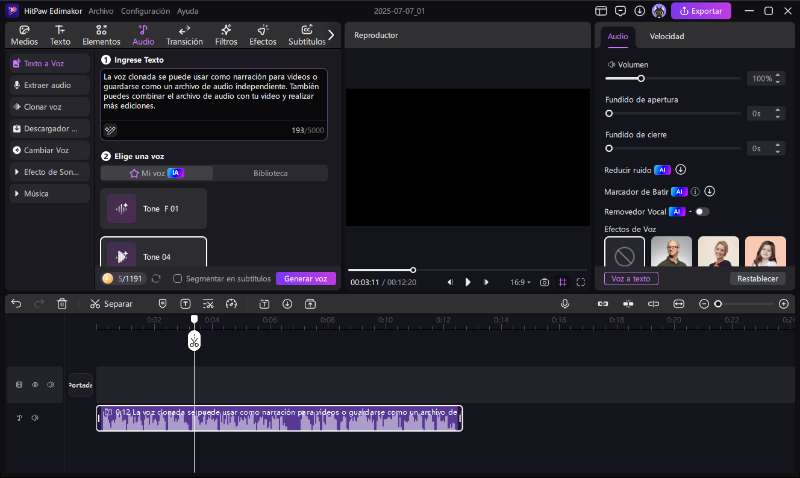Adjust the Fundido de cierre slider
Viewport: 800px width, 478px height.
tap(609, 148)
